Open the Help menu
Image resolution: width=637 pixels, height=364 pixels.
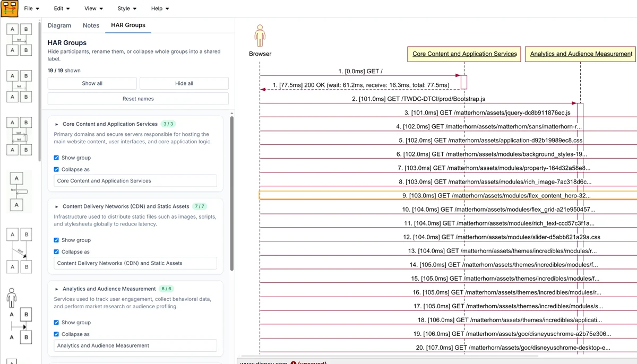tap(159, 8)
